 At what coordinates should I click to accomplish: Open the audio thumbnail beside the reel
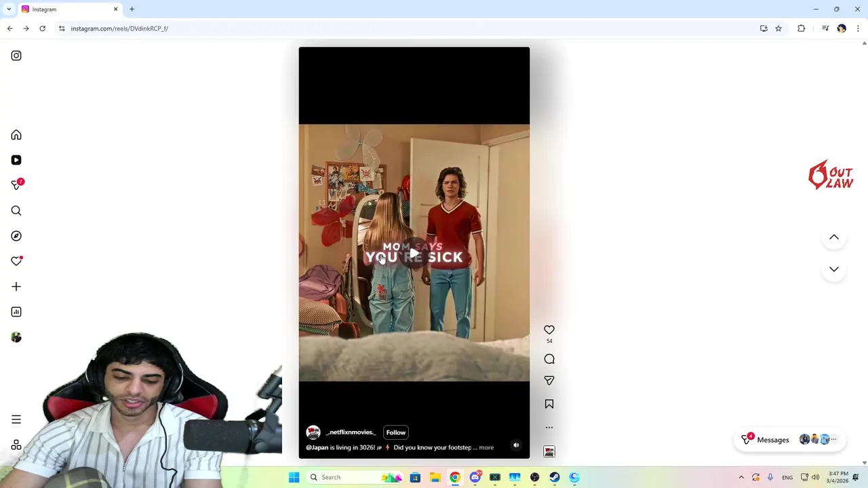[549, 451]
